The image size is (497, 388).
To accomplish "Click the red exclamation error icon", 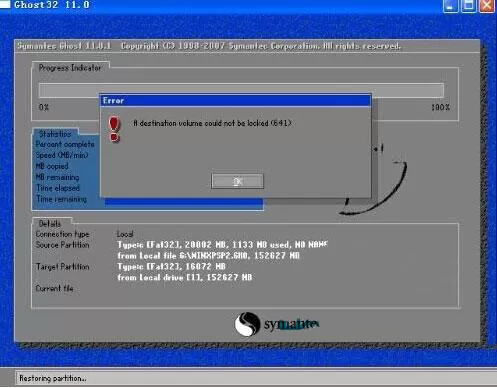I will point(114,129).
